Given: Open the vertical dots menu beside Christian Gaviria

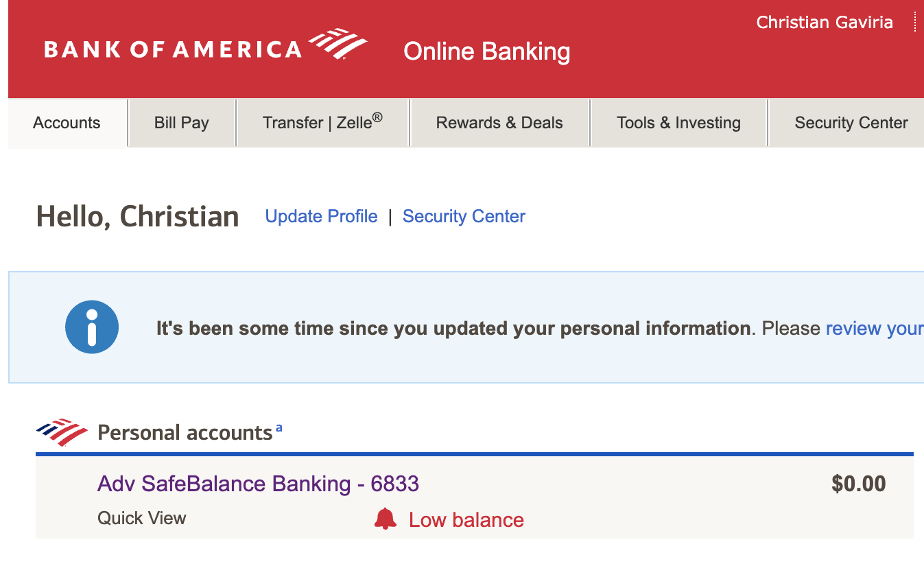Looking at the screenshot, I should (x=915, y=22).
